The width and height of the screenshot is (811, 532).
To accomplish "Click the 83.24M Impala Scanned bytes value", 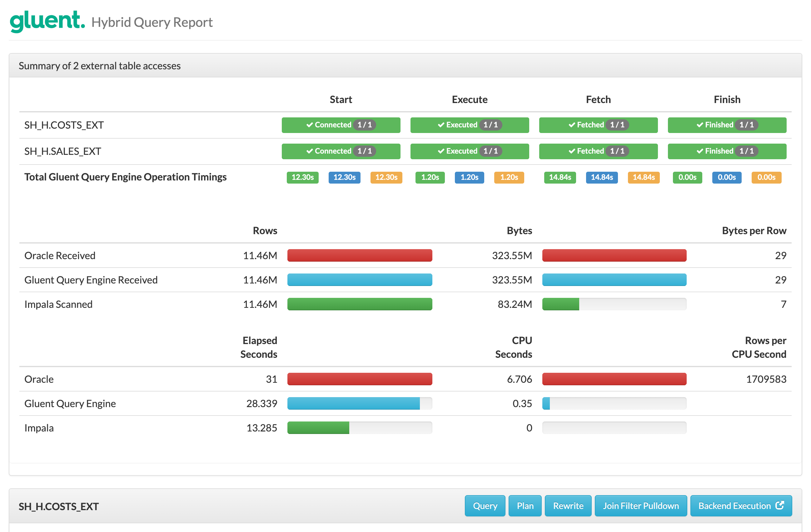I will click(515, 304).
